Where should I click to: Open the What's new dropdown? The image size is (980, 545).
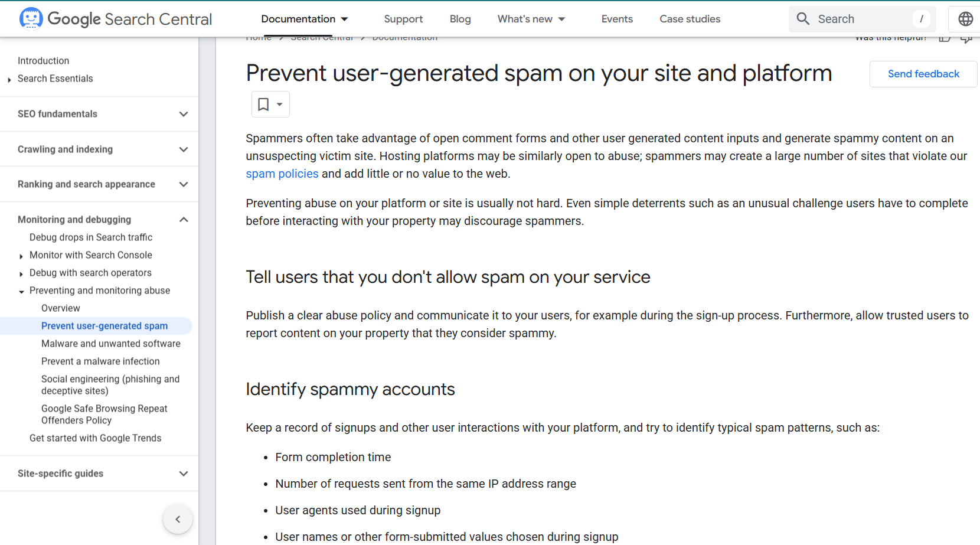coord(531,19)
